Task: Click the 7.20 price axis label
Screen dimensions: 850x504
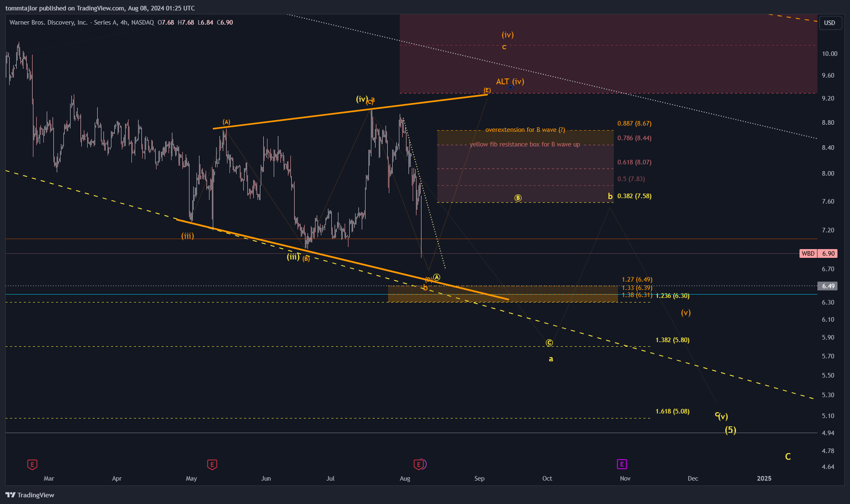Action: click(x=828, y=230)
